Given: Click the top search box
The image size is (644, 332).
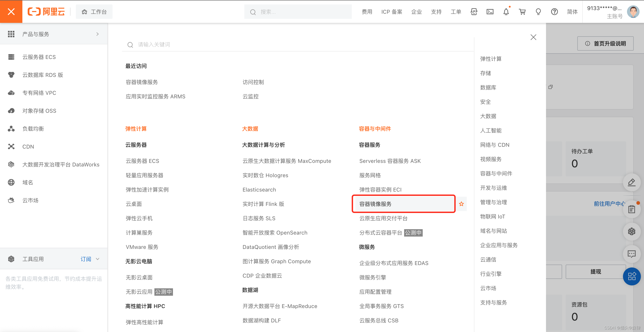Looking at the screenshot, I should point(298,12).
